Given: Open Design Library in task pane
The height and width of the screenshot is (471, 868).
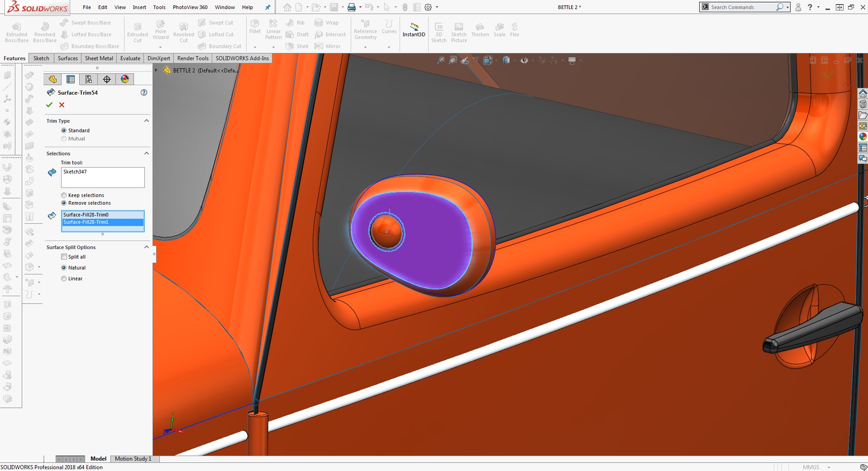Looking at the screenshot, I should [863, 104].
